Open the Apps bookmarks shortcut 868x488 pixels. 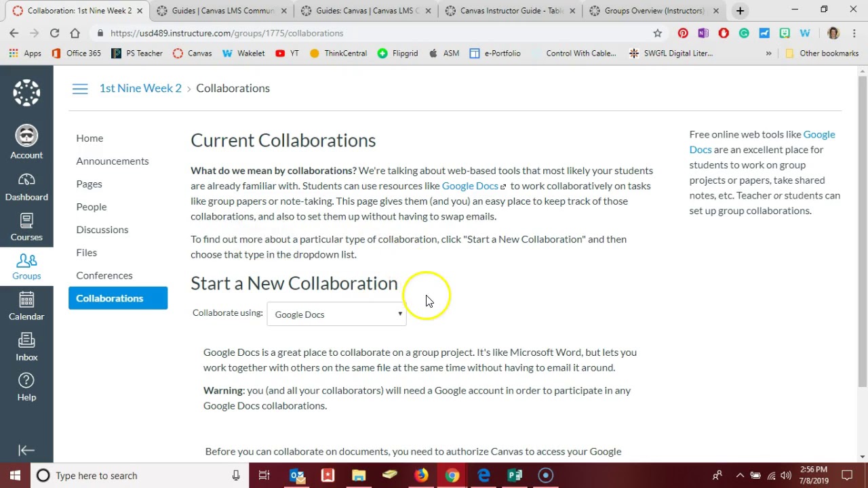[25, 53]
